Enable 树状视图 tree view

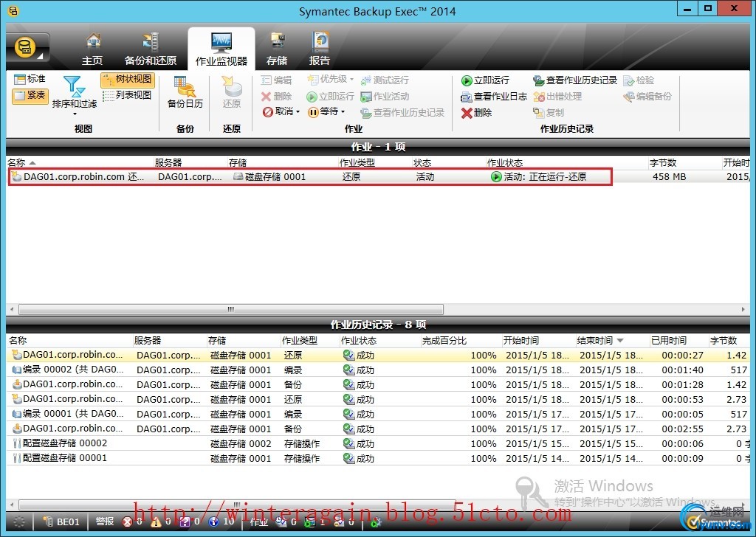point(128,80)
